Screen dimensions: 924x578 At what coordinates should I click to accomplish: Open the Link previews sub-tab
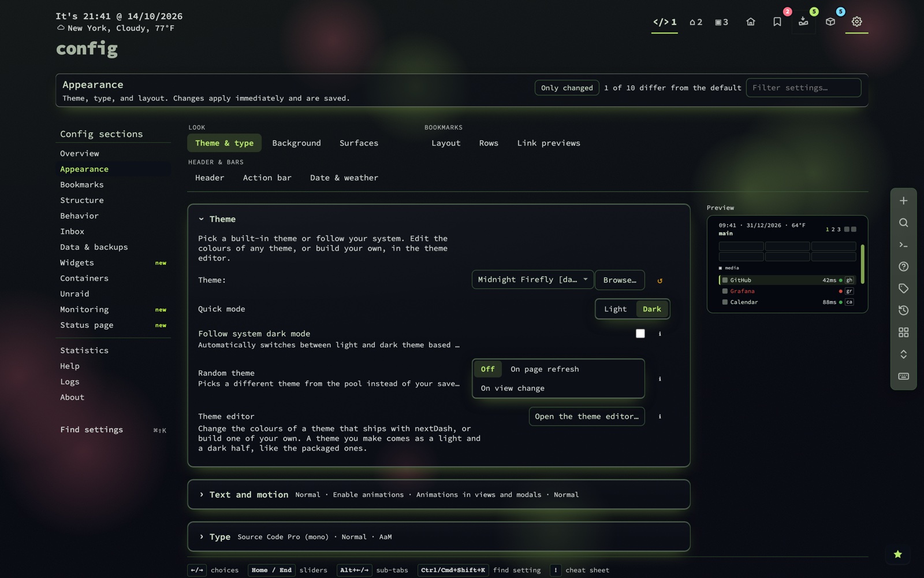[x=549, y=143]
